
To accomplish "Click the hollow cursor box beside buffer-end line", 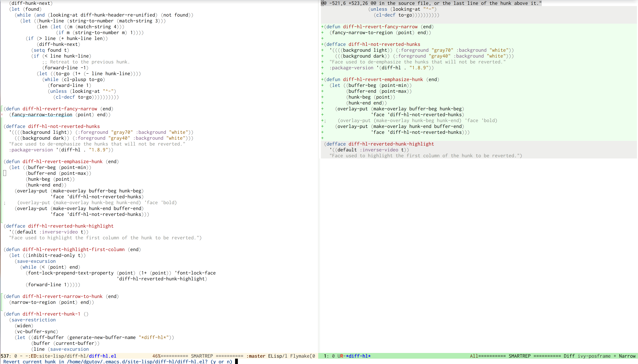I will coord(4,173).
